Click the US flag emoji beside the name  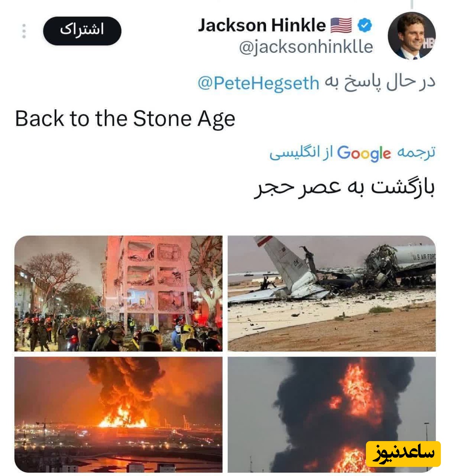pyautogui.click(x=341, y=26)
